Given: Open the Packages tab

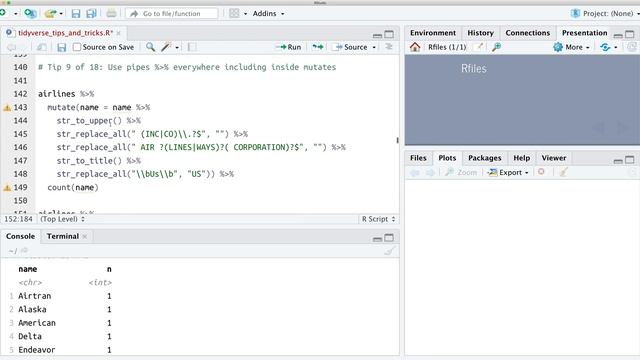Looking at the screenshot, I should pos(484,158).
